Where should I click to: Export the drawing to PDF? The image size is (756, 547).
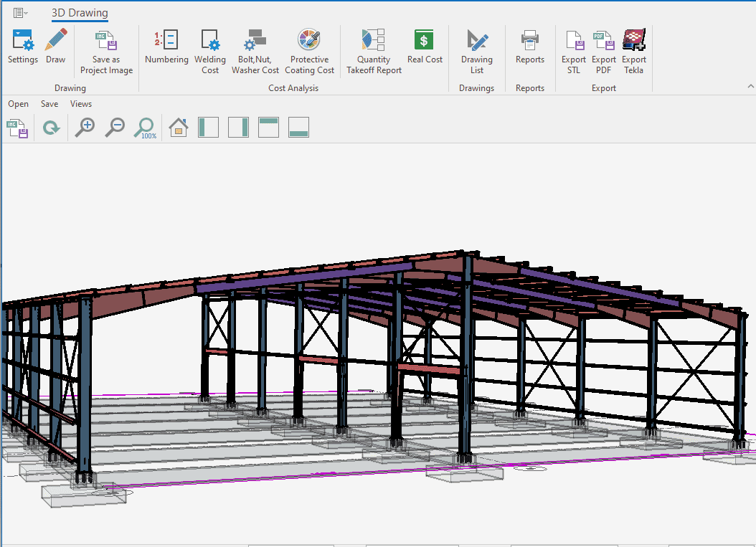pos(604,52)
